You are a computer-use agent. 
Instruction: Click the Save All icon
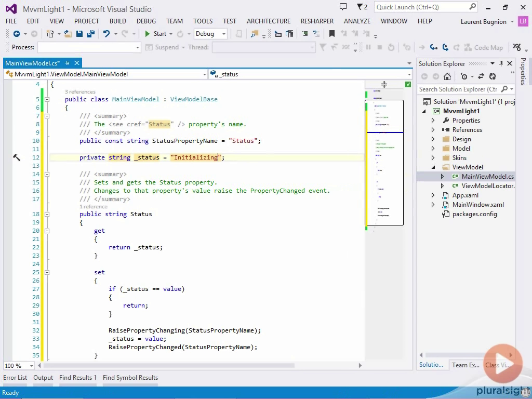pyautogui.click(x=91, y=34)
